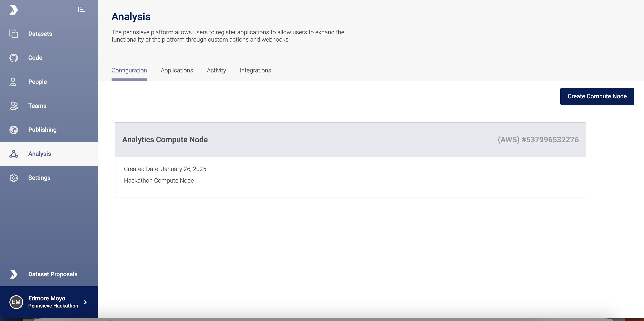
Task: Open the Datasets sidebar menu label
Action: (40, 34)
